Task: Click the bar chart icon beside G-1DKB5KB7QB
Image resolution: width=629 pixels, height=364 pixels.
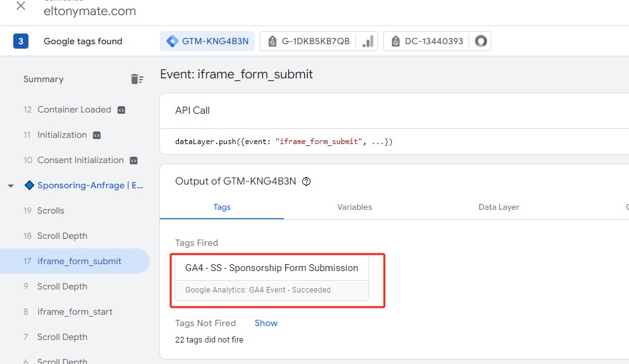Action: (x=367, y=41)
